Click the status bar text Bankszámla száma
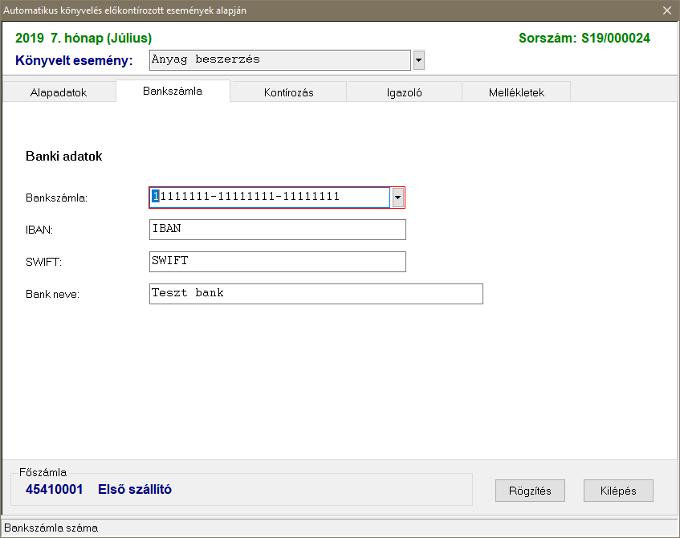Screen dimensions: 680x538 pos(52,527)
